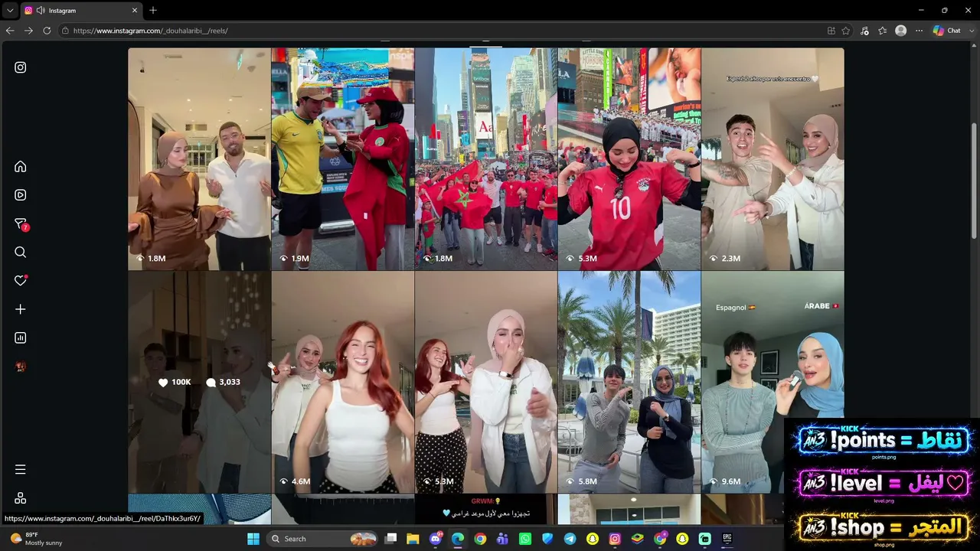The width and height of the screenshot is (980, 551).
Task: Open browser Settings and more menu
Action: click(x=920, y=31)
